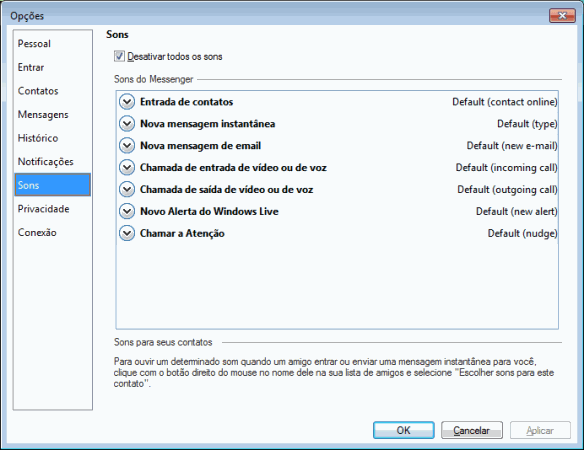Select the 'Default (new e-mail)' value
This screenshot has width=584, height=450.
512,146
